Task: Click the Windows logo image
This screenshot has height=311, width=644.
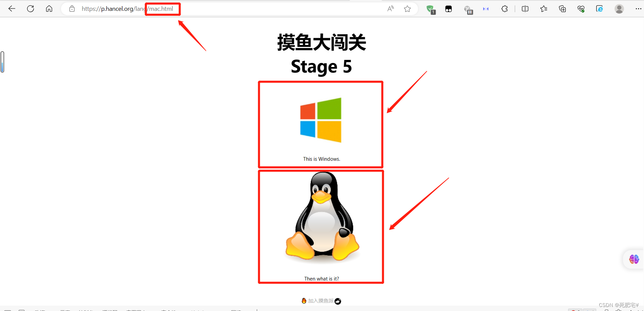Action: [x=321, y=120]
